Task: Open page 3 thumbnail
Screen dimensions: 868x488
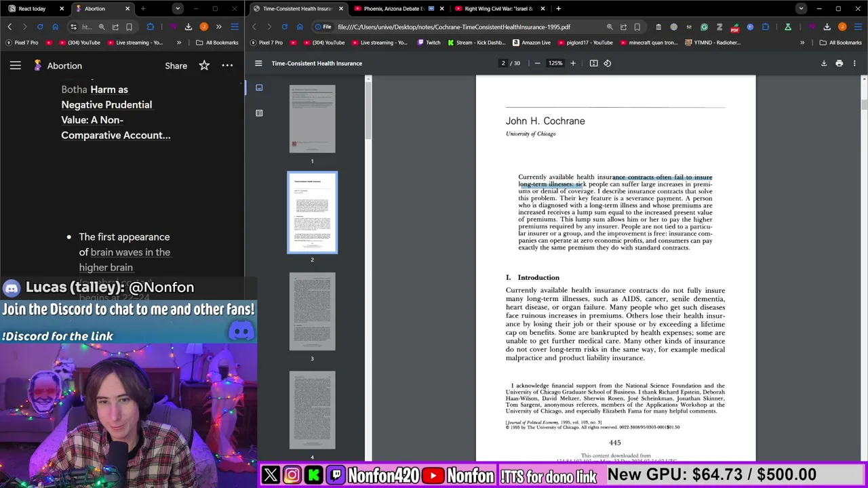Action: point(312,312)
